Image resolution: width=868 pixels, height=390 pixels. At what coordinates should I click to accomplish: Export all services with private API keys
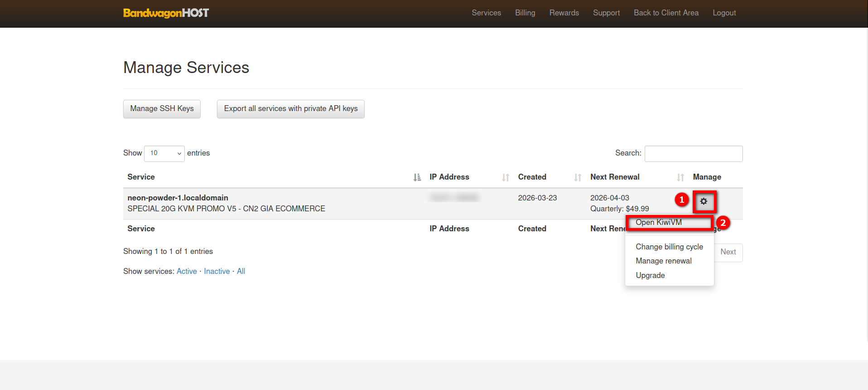pos(290,109)
